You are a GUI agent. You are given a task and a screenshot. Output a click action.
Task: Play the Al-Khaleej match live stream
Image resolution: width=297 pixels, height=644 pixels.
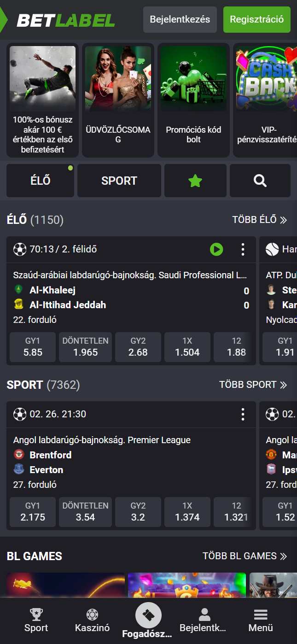(216, 250)
